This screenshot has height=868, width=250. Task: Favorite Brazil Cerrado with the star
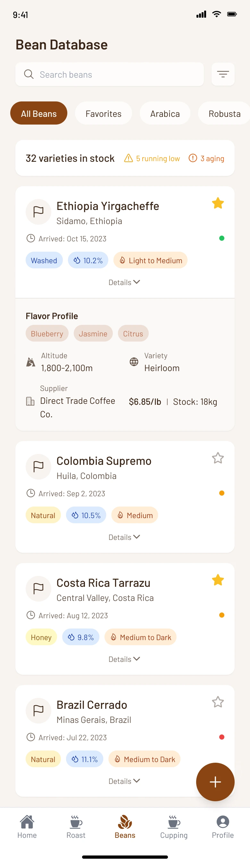pos(218,702)
